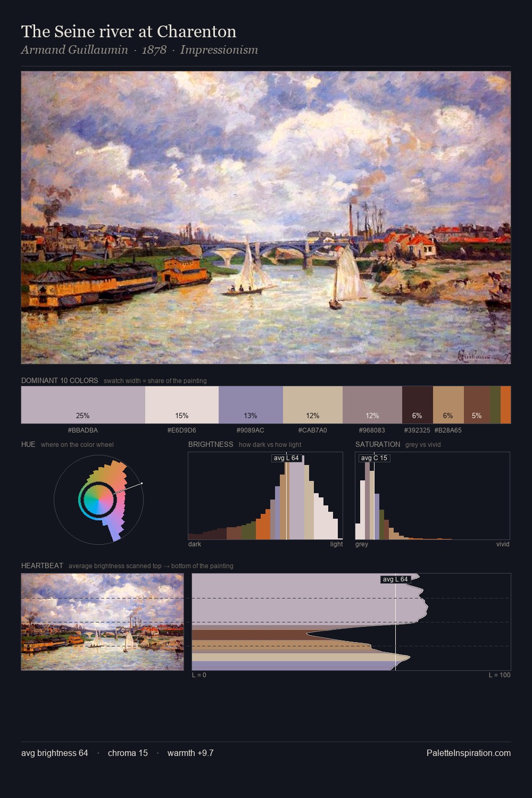This screenshot has height=798, width=532.
Task: Click the title "The Seine river at Charenton"
Action: [129, 31]
